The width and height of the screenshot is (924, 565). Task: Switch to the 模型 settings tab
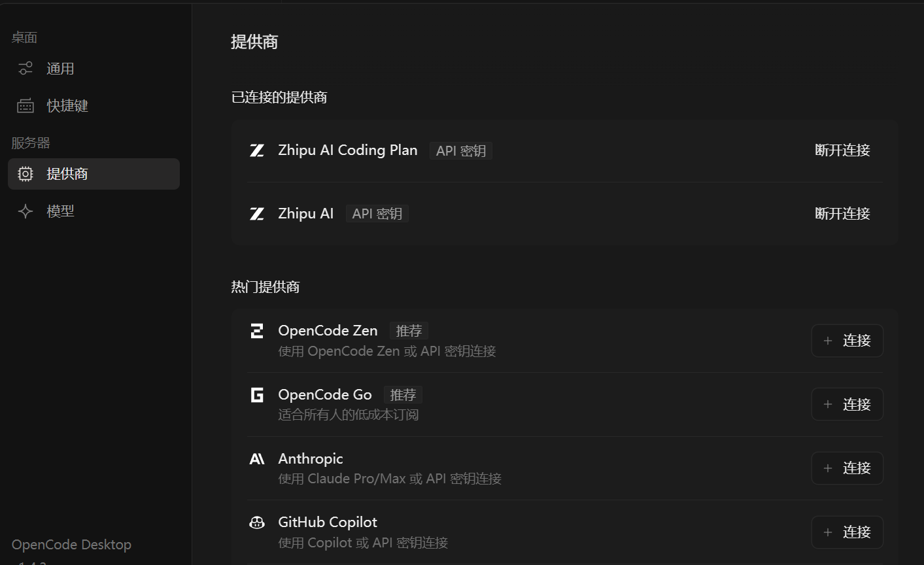click(60, 211)
